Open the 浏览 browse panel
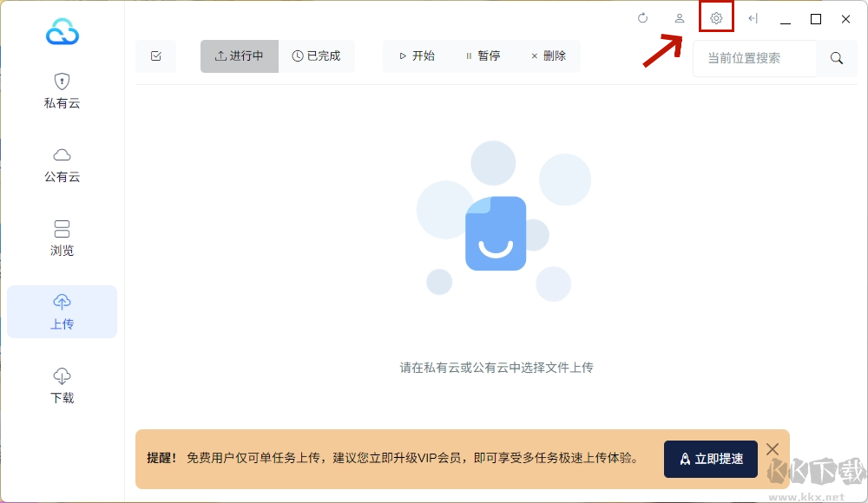 pyautogui.click(x=62, y=238)
